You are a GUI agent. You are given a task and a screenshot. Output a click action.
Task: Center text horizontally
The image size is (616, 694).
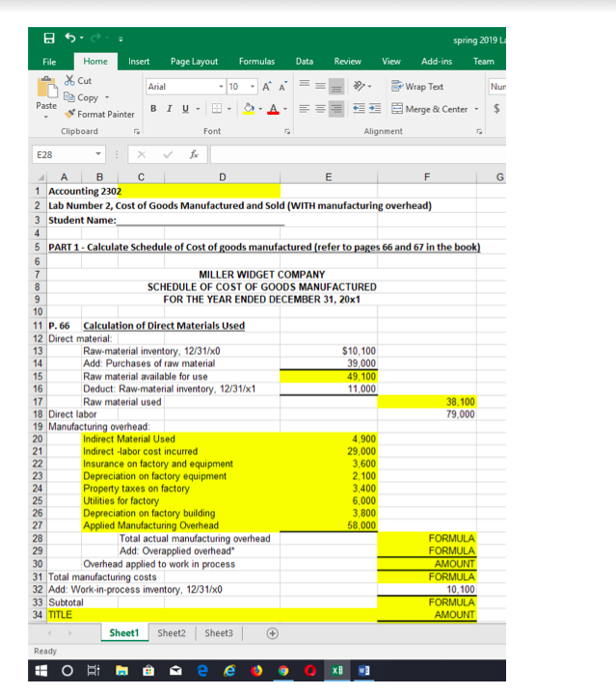tap(320, 109)
